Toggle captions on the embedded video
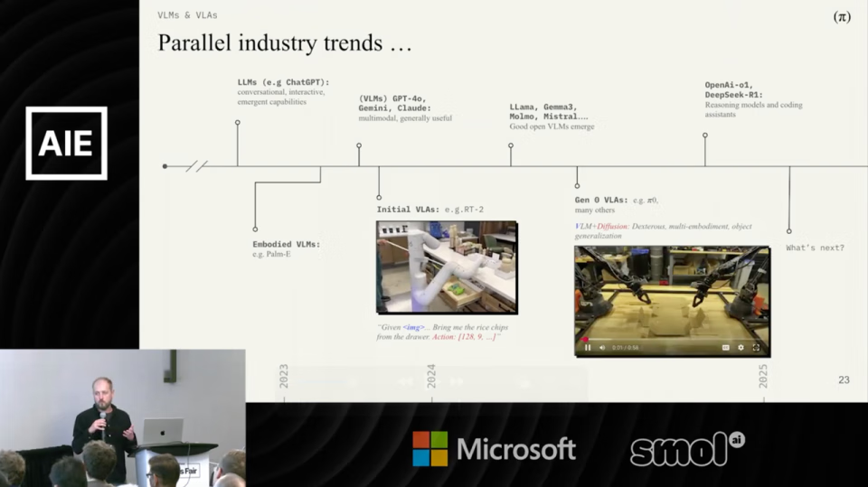The width and height of the screenshot is (868, 487). point(726,348)
